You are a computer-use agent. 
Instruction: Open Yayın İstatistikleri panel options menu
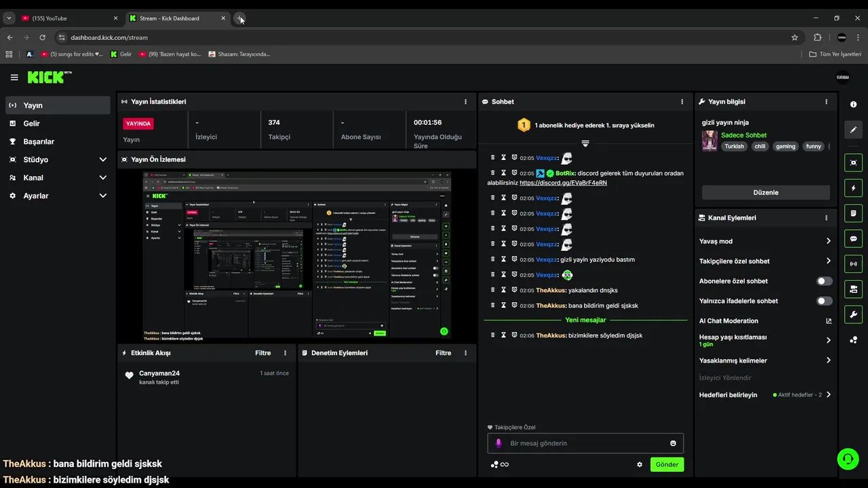tap(465, 102)
